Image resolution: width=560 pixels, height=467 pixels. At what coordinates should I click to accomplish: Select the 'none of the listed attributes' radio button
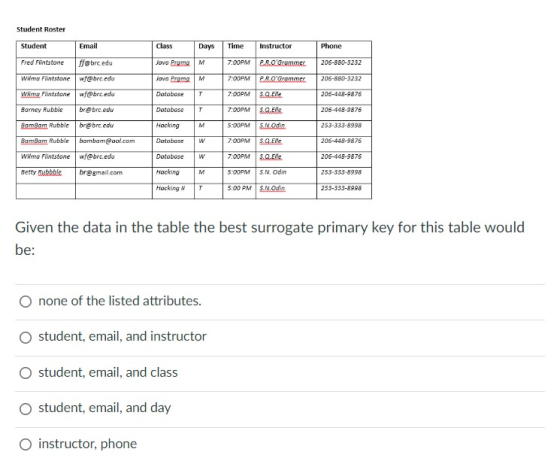coord(25,302)
